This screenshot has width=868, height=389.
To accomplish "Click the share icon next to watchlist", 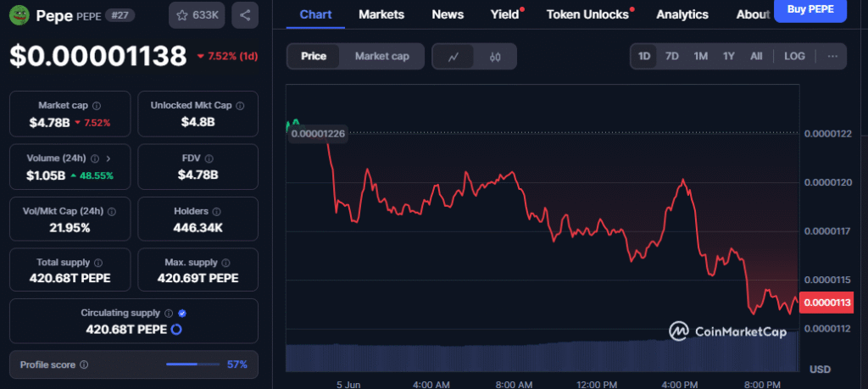I will coord(245,15).
